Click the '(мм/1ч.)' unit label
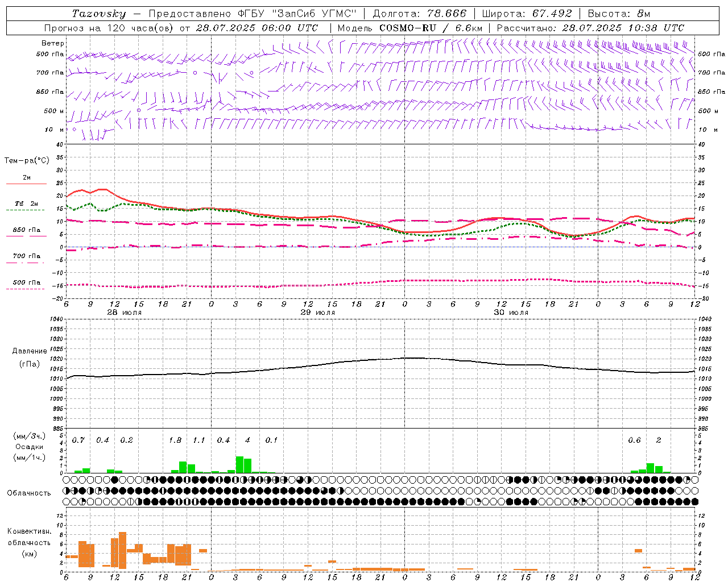The image size is (728, 582). coord(29,458)
